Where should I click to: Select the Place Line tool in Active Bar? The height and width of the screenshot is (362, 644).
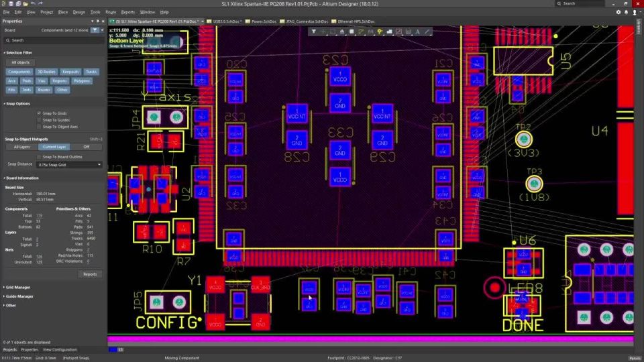pos(427,32)
